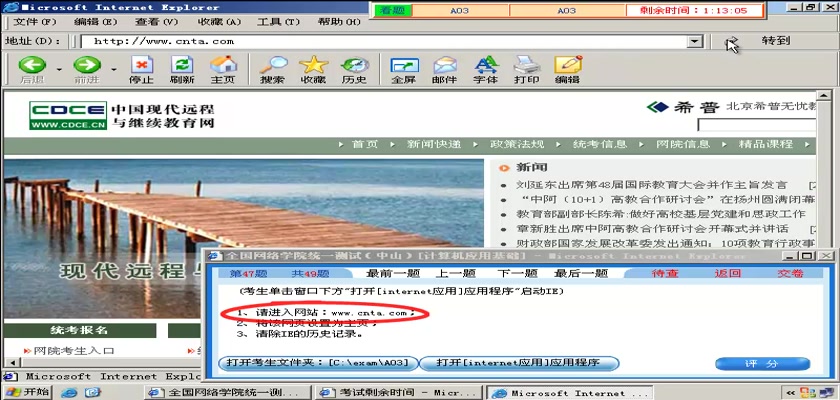Open Favorites via 收藏 star icon
The height and width of the screenshot is (400, 840).
(x=313, y=65)
